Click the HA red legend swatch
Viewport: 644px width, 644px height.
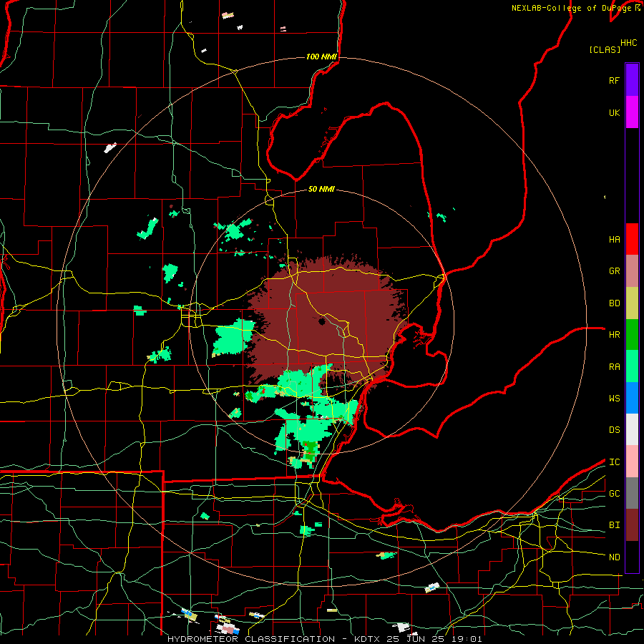click(x=632, y=239)
